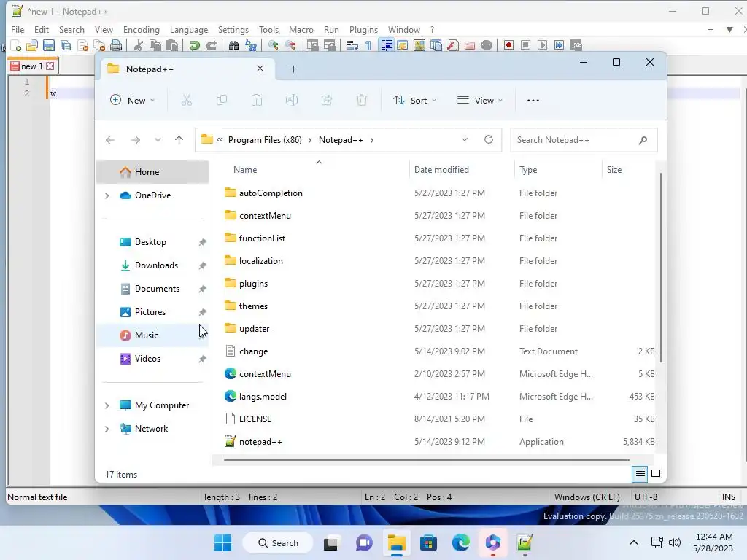
Task: Open the File menu in Notepad++
Action: (x=18, y=29)
